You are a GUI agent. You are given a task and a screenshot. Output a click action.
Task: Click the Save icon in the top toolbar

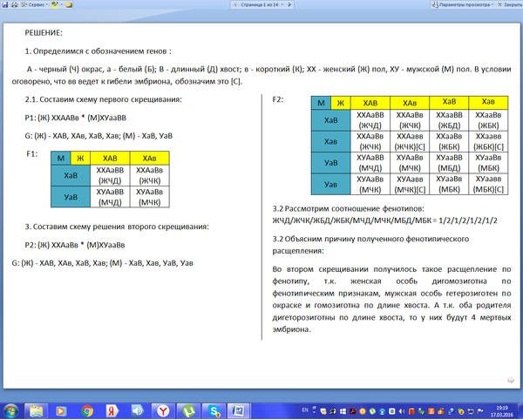5,4
